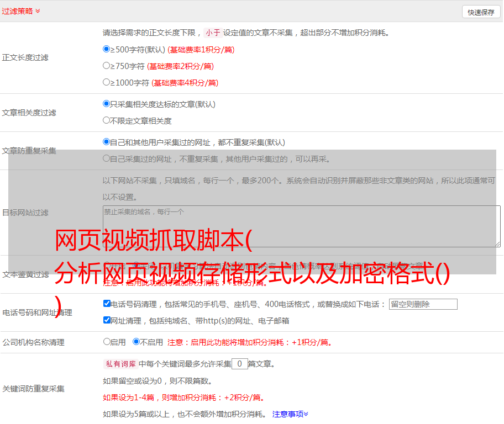Screen dimensions: 504x424
Task: Click the per-keyword article count field
Action: (x=239, y=364)
